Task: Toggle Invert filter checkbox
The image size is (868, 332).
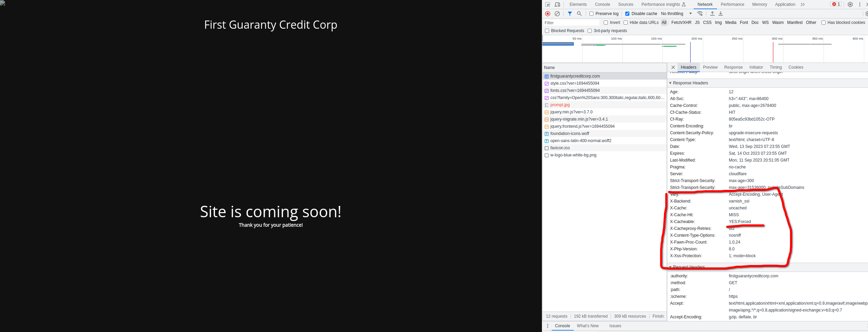Action: (x=606, y=23)
